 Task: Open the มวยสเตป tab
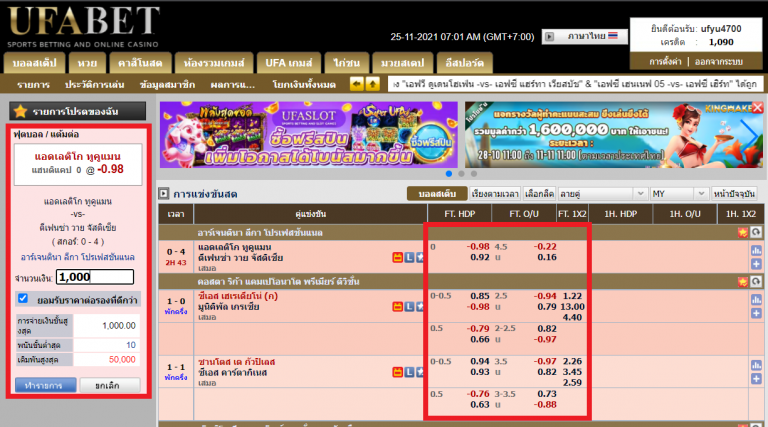(x=403, y=63)
